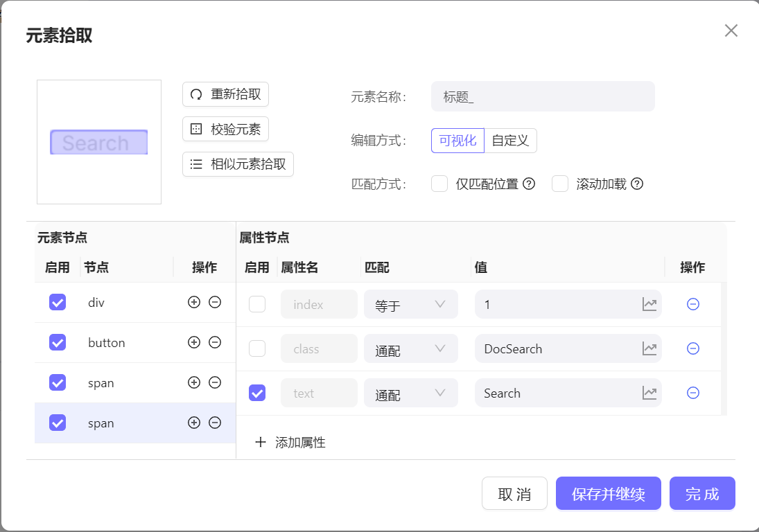Click the plus icon beside div node
Screen dimensions: 759x532
194,303
